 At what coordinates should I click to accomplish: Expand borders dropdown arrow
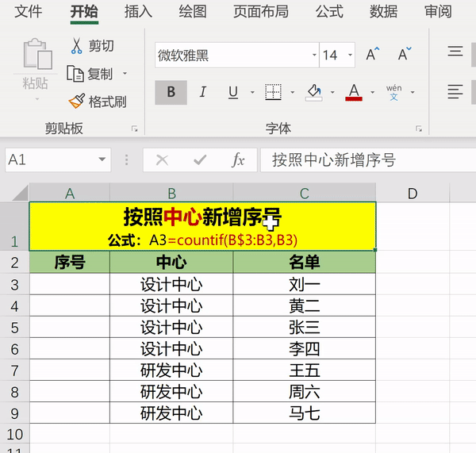[x=292, y=92]
